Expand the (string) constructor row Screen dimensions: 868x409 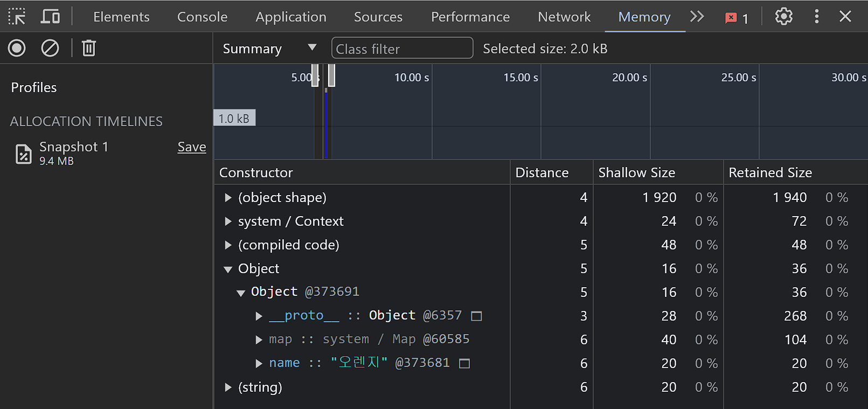(x=228, y=387)
